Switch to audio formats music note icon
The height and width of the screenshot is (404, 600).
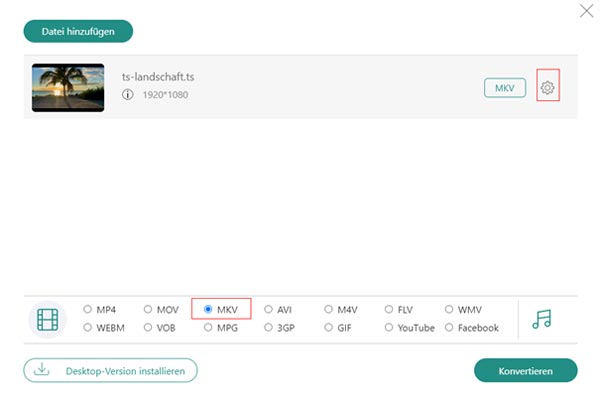541,319
